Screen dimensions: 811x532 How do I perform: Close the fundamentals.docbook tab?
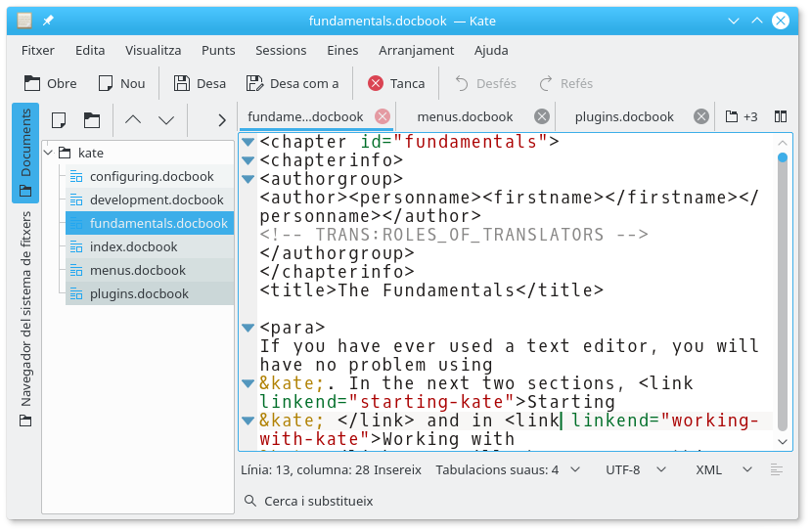pyautogui.click(x=383, y=116)
